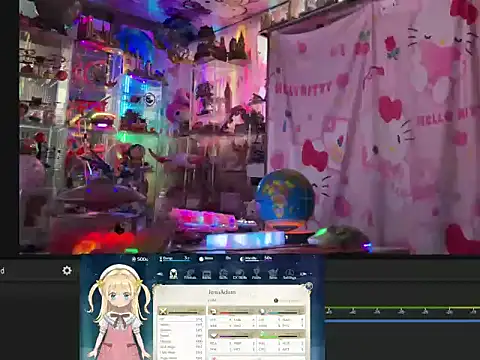Expand the small arrow after Settings icon
480x360 pixels.
click(x=304, y=274)
